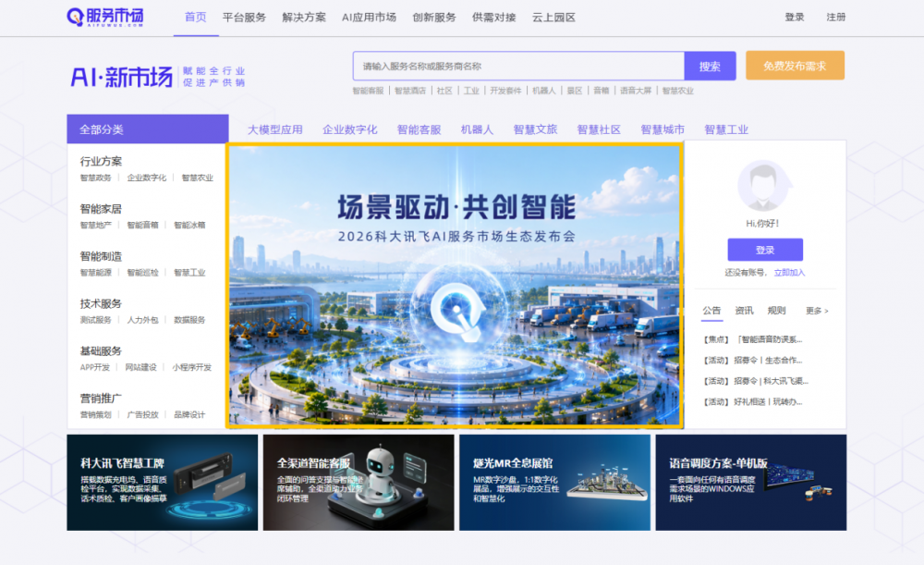Click 数据服务 under 技术服务
The width and height of the screenshot is (924, 565).
189,320
